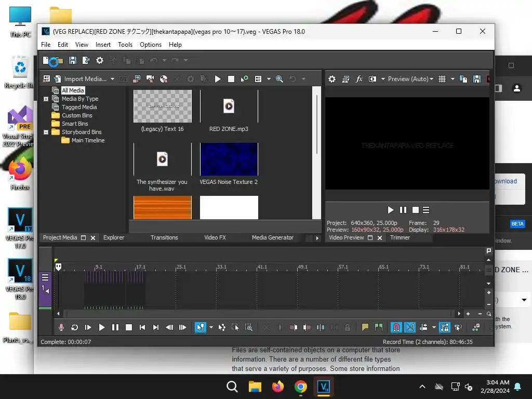Image resolution: width=532 pixels, height=399 pixels.
Task: Open the Import Media dropdown arrow
Action: pyautogui.click(x=112, y=79)
